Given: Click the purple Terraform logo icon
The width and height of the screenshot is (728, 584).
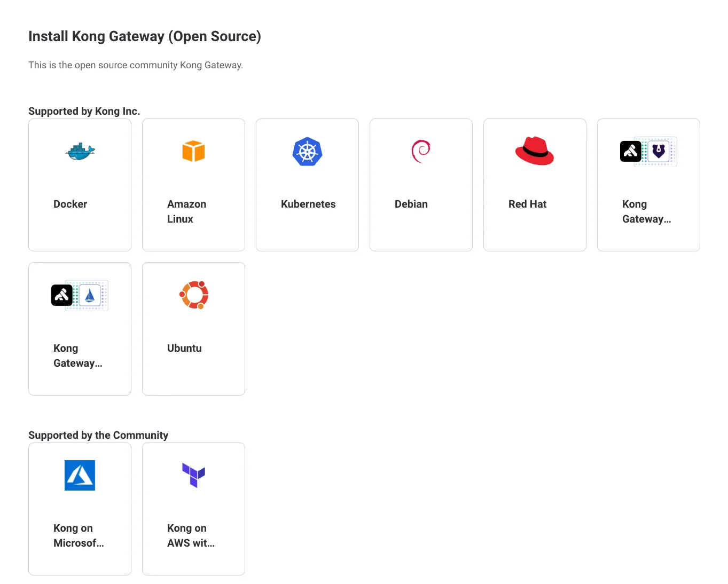Looking at the screenshot, I should pyautogui.click(x=193, y=475).
